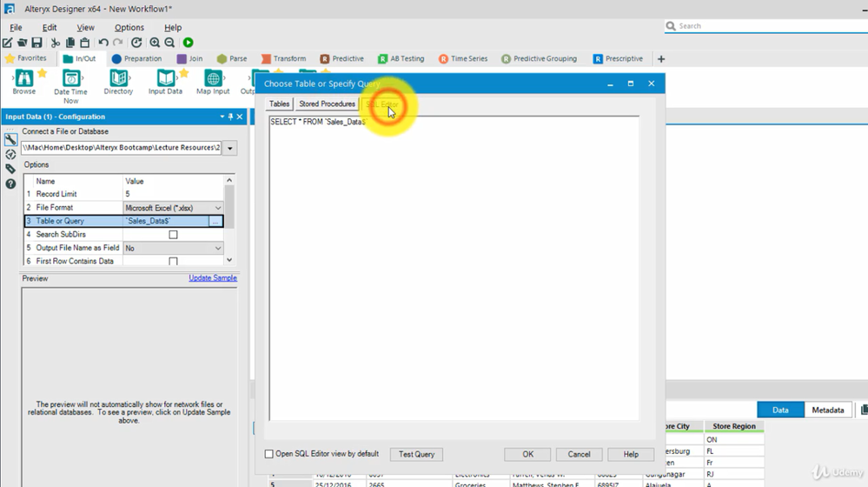
Task: Open the help question mark icon
Action: pos(10,184)
